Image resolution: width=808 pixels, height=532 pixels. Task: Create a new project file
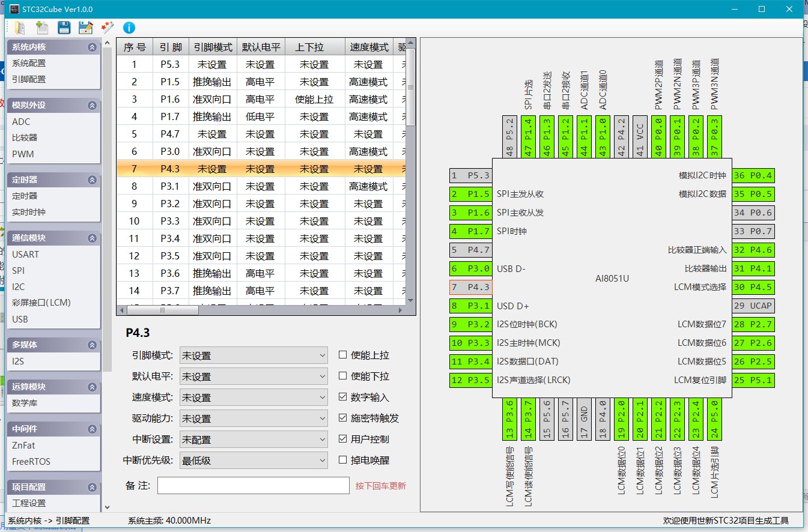[x=42, y=27]
